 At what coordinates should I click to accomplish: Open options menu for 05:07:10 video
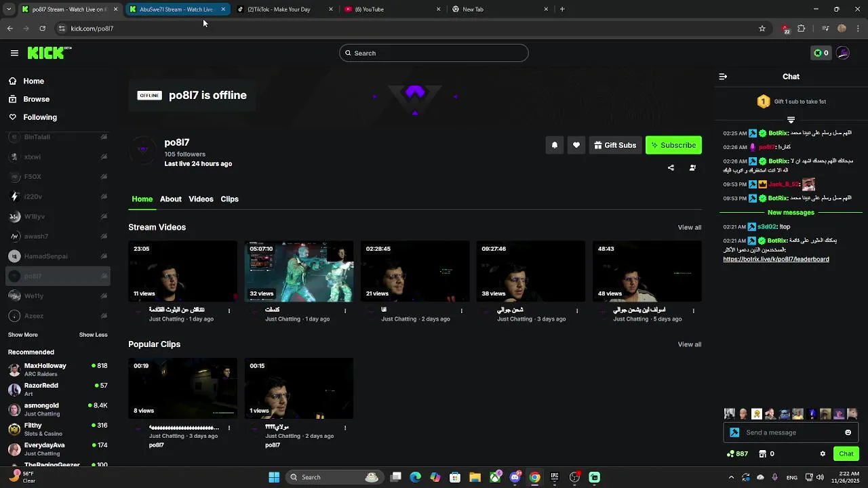pyautogui.click(x=345, y=311)
